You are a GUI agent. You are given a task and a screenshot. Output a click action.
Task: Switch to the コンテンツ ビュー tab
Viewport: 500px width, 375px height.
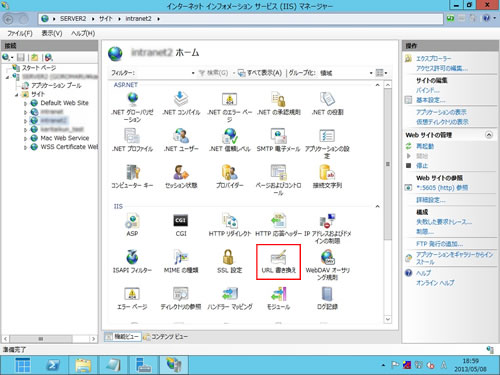(165, 337)
